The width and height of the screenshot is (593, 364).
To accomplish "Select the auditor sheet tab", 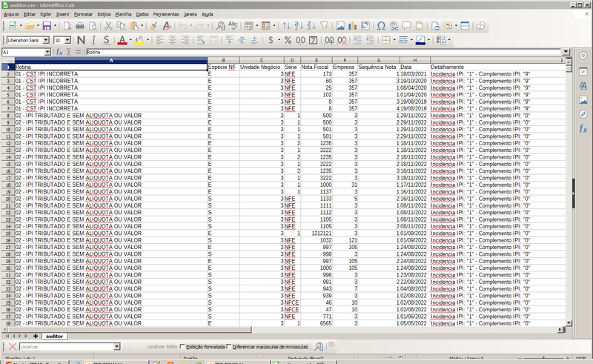I will click(54, 336).
